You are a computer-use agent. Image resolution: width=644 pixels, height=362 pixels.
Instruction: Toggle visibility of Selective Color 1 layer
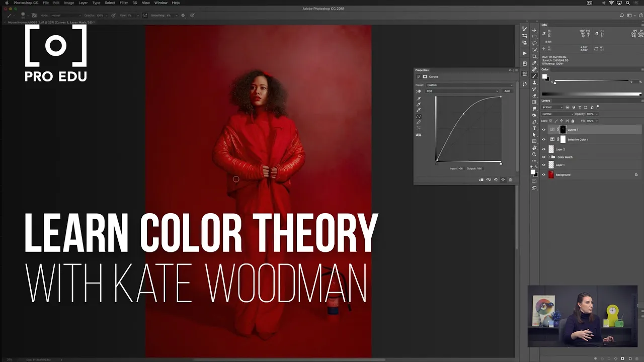(x=544, y=139)
